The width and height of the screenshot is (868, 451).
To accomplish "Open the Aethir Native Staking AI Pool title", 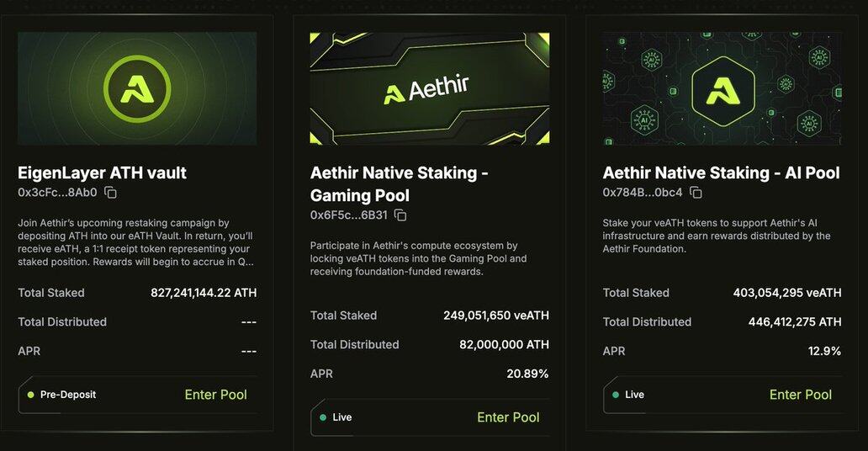I will (x=721, y=172).
